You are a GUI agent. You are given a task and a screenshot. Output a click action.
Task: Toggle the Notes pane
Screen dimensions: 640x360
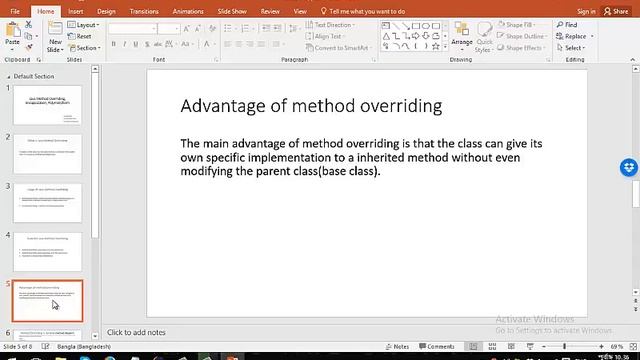[397, 346]
